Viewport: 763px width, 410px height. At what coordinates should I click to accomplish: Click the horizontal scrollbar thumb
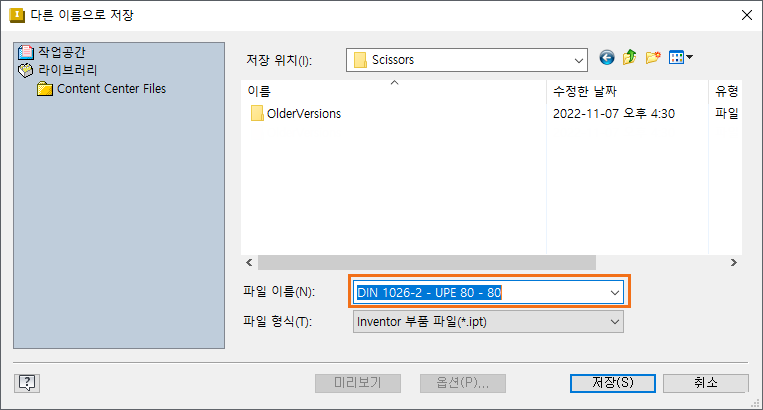coord(427,263)
